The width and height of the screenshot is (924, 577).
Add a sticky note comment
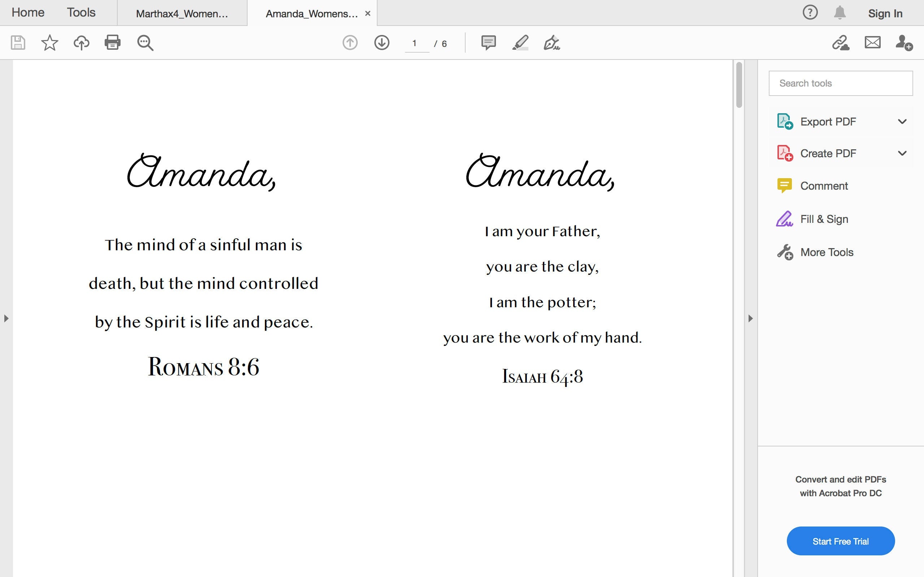[x=488, y=42]
